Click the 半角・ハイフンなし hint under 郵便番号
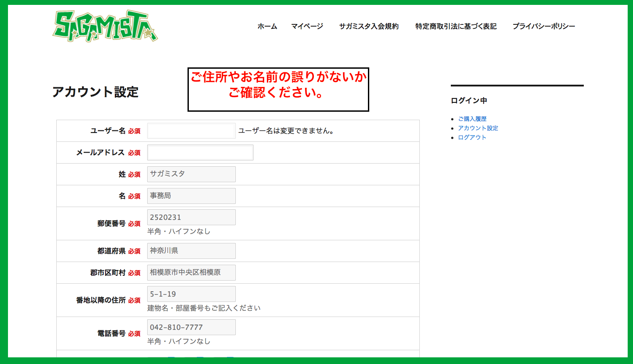This screenshot has height=364, width=633. click(x=179, y=231)
